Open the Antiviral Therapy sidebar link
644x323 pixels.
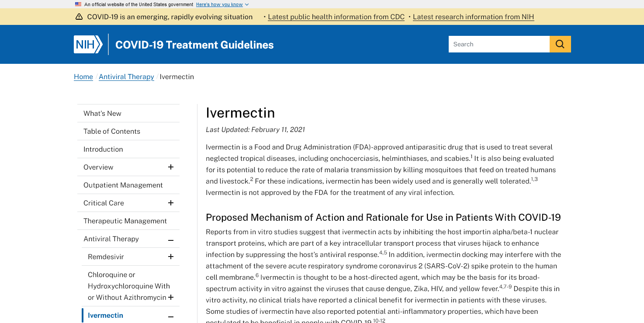[x=111, y=239]
